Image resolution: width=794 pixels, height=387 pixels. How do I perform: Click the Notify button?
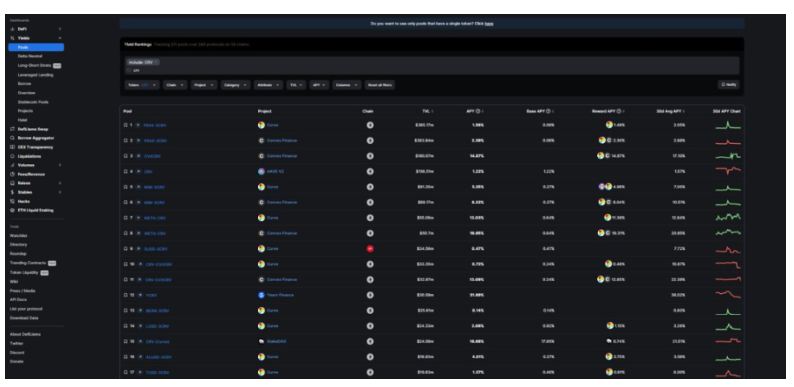(729, 85)
